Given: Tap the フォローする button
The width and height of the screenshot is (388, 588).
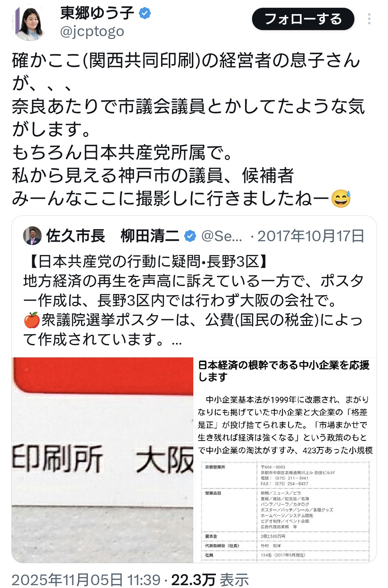Looking at the screenshot, I should pos(303,19).
